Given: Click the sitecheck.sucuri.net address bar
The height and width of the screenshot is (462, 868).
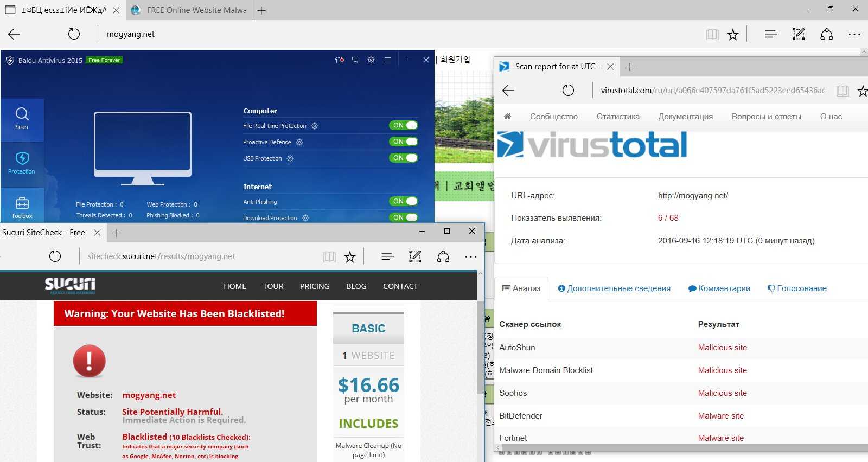Looking at the screenshot, I should [x=200, y=256].
